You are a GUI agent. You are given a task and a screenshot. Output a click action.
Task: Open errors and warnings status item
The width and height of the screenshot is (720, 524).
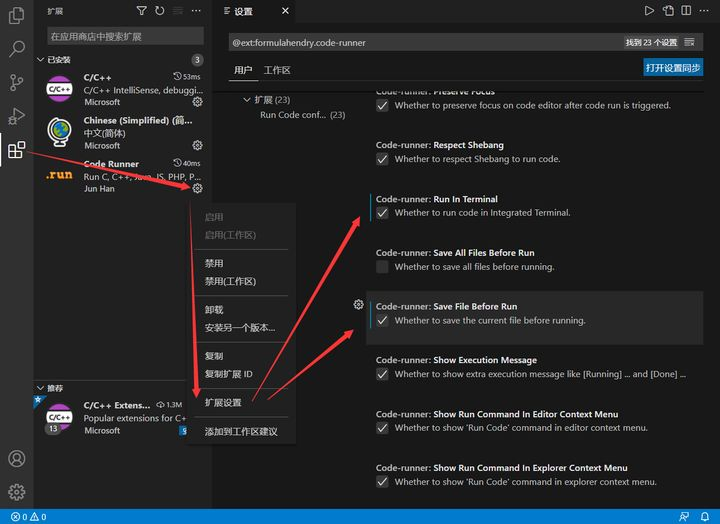point(28,517)
